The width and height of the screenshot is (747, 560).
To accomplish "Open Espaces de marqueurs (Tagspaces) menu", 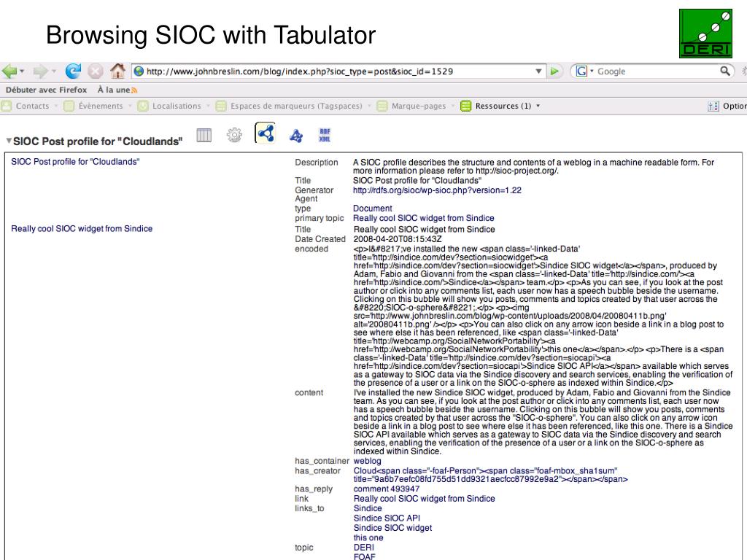I will 289,106.
